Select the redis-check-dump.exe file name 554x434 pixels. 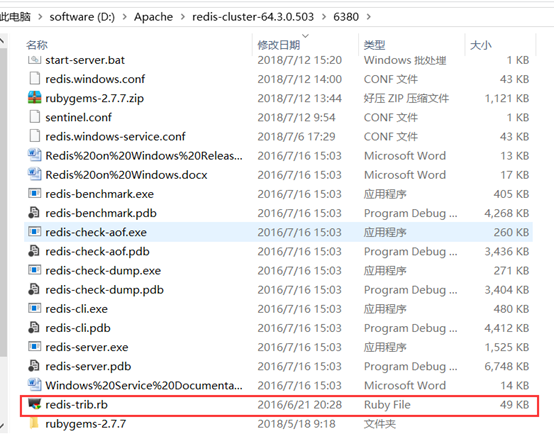[x=103, y=271]
